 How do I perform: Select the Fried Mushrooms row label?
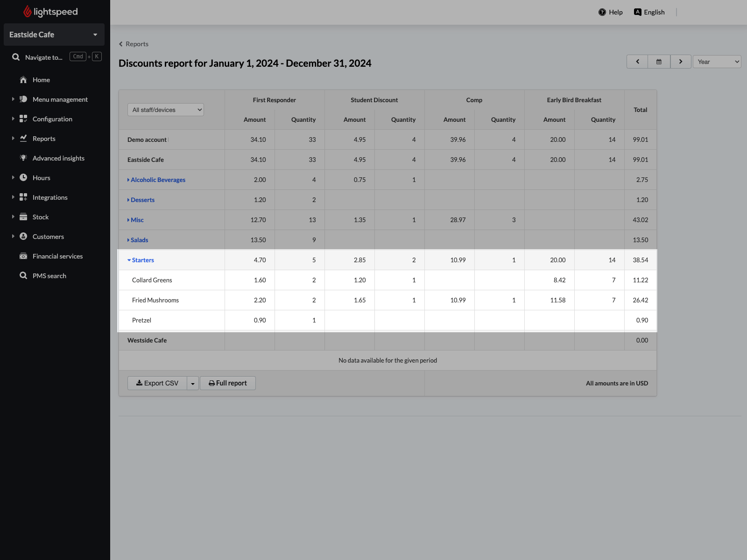coord(155,300)
